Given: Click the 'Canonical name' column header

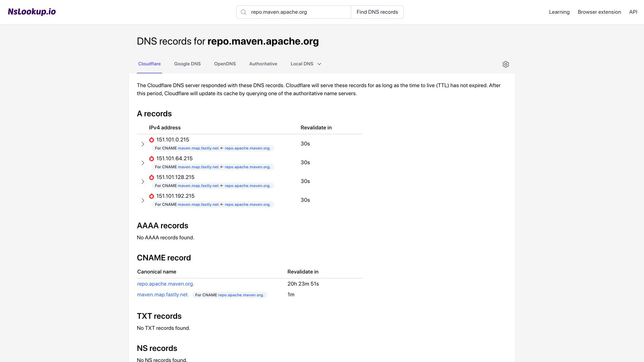Looking at the screenshot, I should [x=157, y=272].
